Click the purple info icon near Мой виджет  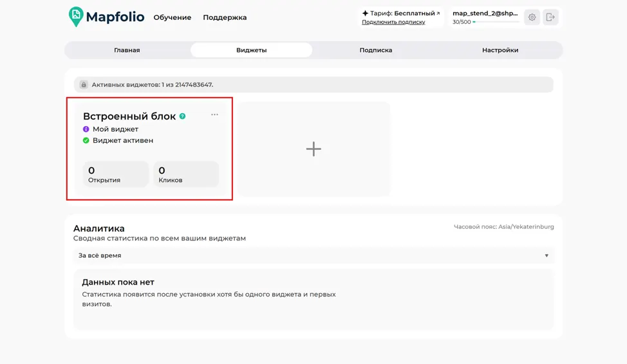(x=86, y=129)
